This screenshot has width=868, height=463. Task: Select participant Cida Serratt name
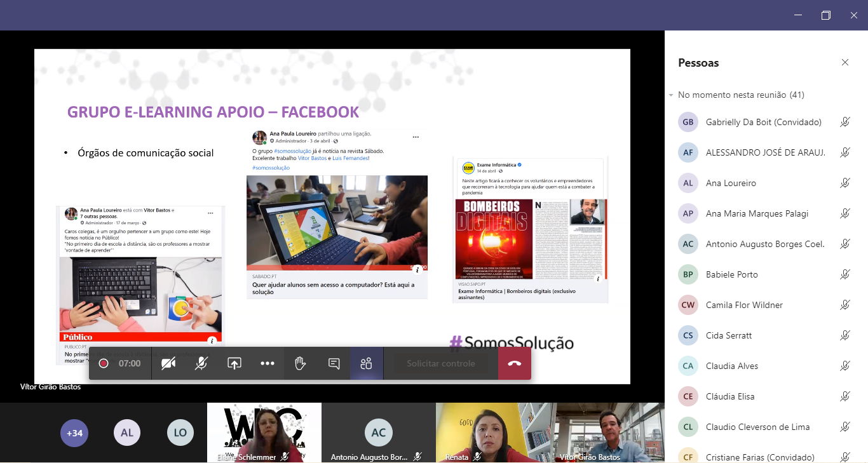pyautogui.click(x=729, y=335)
